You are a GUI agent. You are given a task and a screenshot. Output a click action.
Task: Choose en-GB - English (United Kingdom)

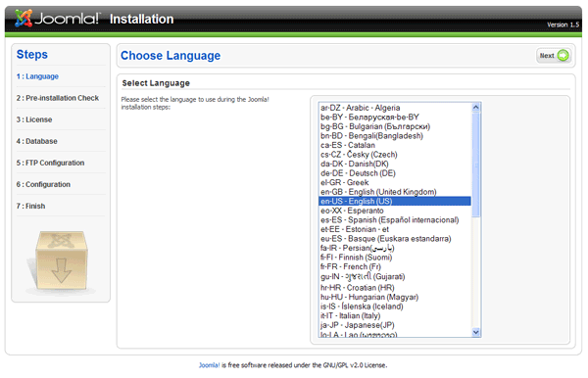[395, 192]
